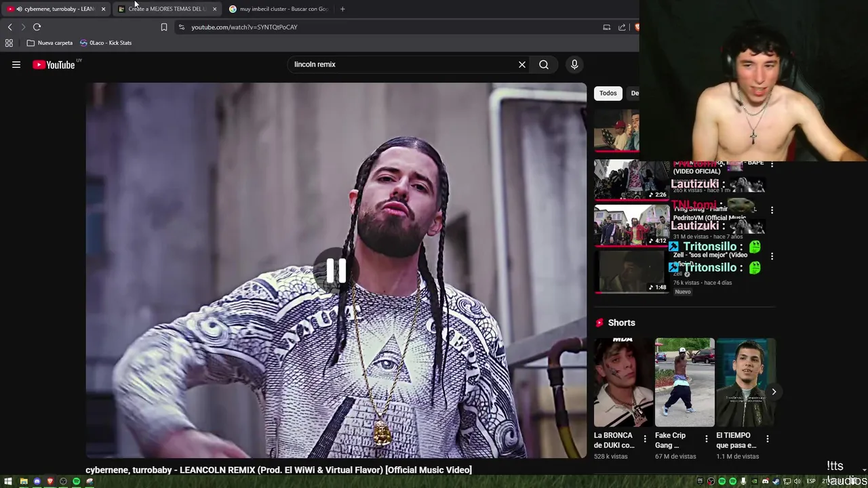Open the 'Nueva carpeta' bookmarks folder
This screenshot has height=488, width=868.
click(50, 43)
